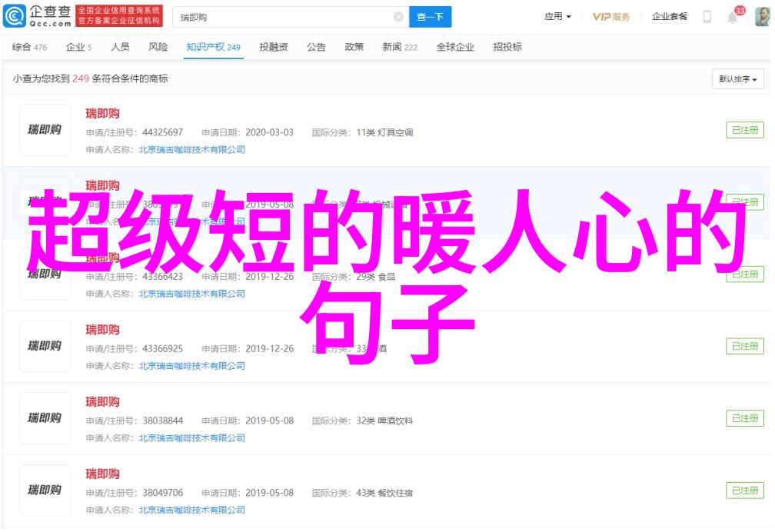The height and width of the screenshot is (532, 775).
Task: Click registration number 38049706
Action: tap(163, 493)
